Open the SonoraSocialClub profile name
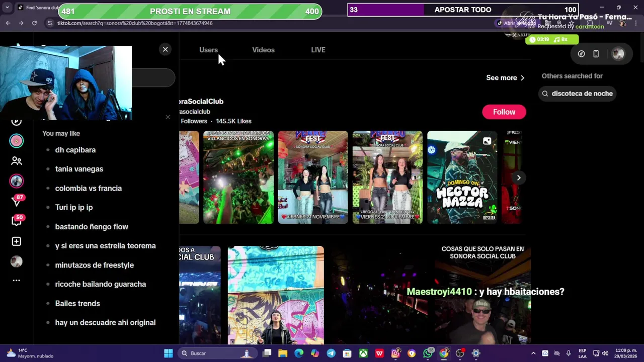Image resolution: width=644 pixels, height=362 pixels. (201, 101)
